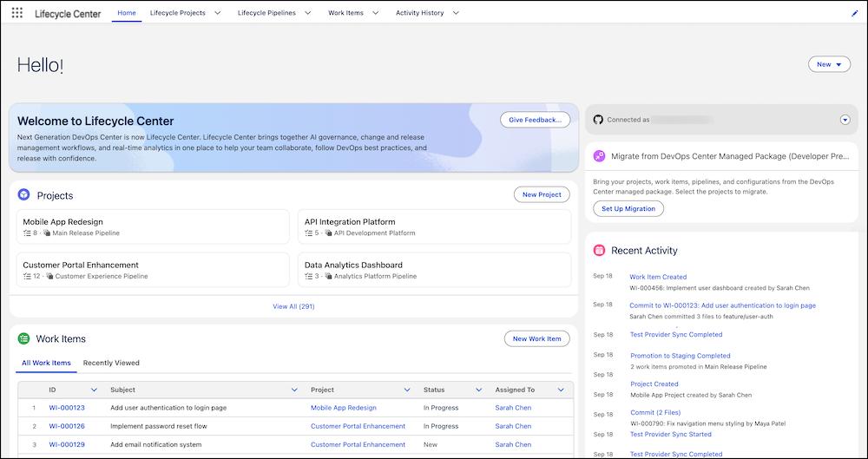Click 'Add email notification system' subject cell
The height and width of the screenshot is (459, 868).
(156, 444)
